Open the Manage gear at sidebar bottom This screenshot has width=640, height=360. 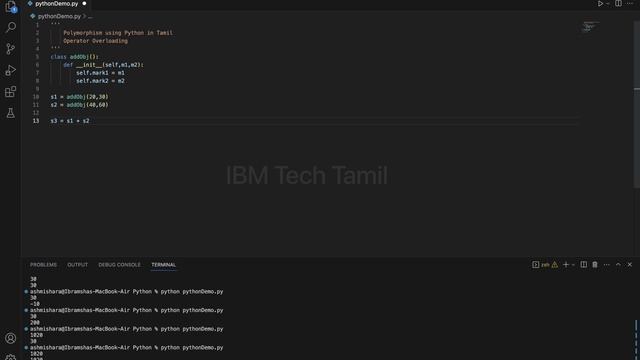click(11, 357)
